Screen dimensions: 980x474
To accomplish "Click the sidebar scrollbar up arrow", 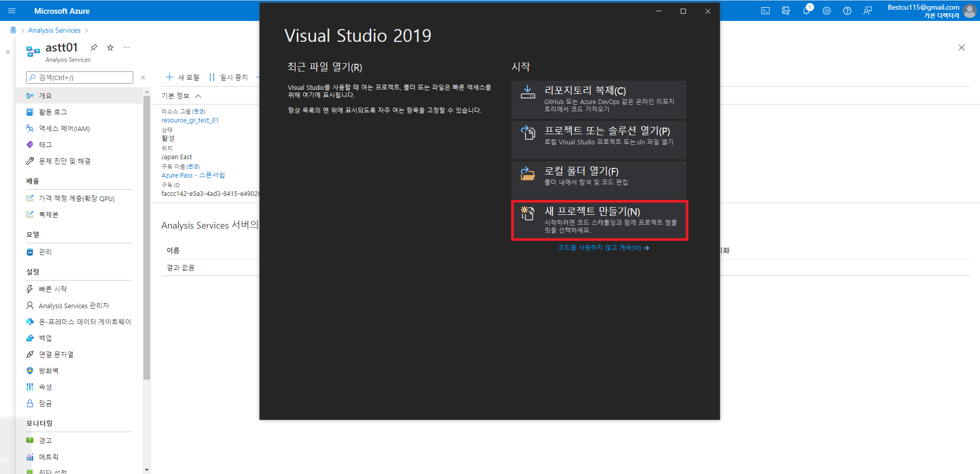I will (147, 92).
